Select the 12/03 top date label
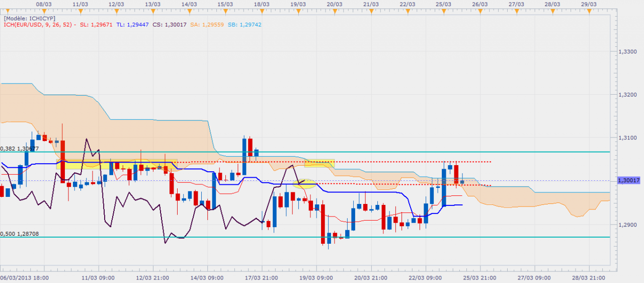The height and width of the screenshot is (283, 644). coord(117,4)
